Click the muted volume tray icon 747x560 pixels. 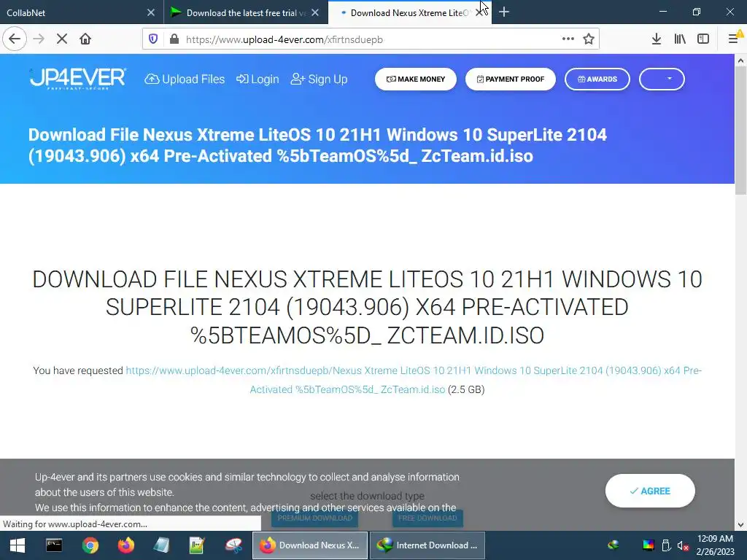[x=683, y=545]
